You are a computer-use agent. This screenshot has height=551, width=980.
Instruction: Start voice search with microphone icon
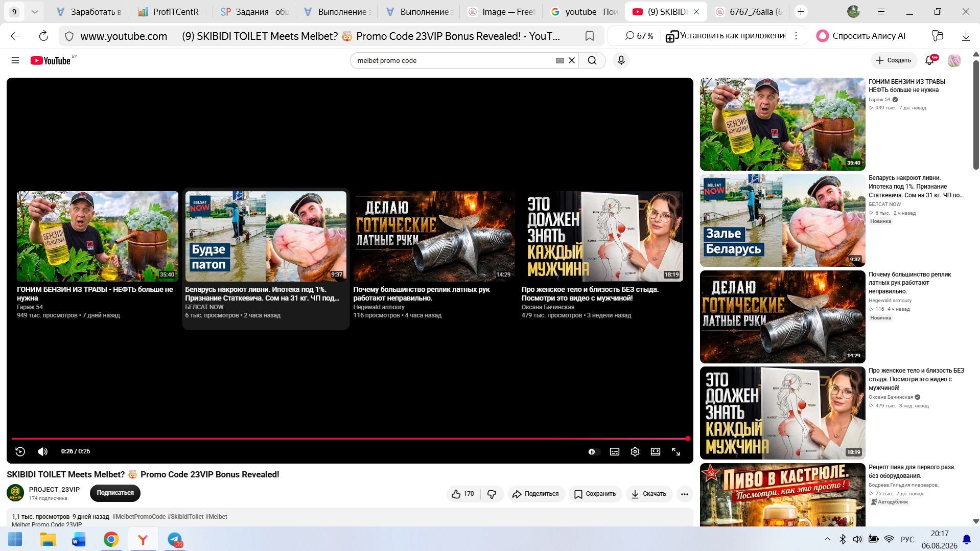621,60
